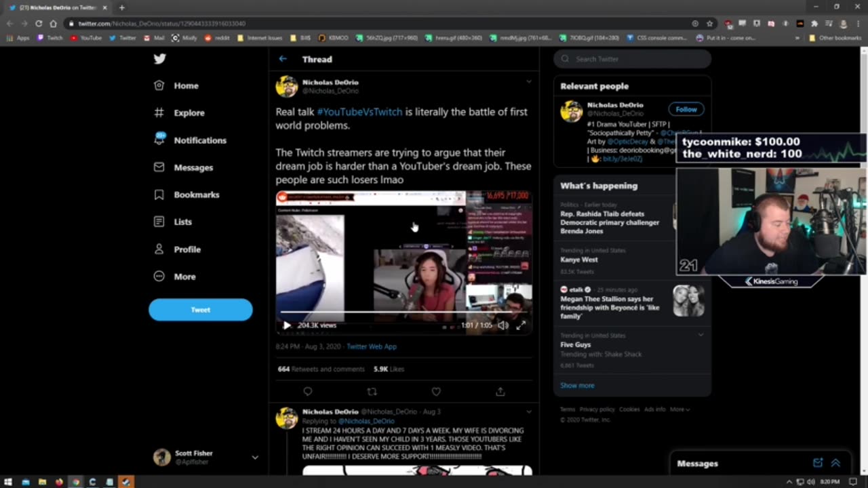Expand the reply tweet options chevron
Viewport: 868px width, 488px height.
pyautogui.click(x=529, y=411)
